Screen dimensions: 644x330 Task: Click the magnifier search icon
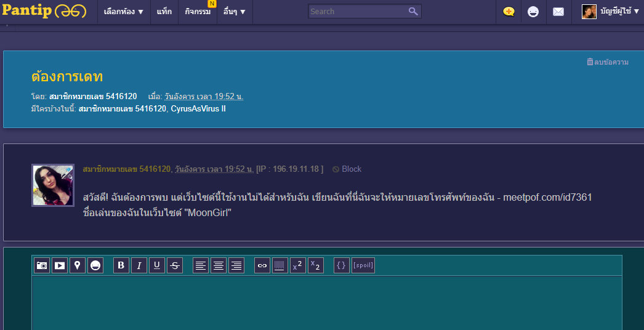413,11
